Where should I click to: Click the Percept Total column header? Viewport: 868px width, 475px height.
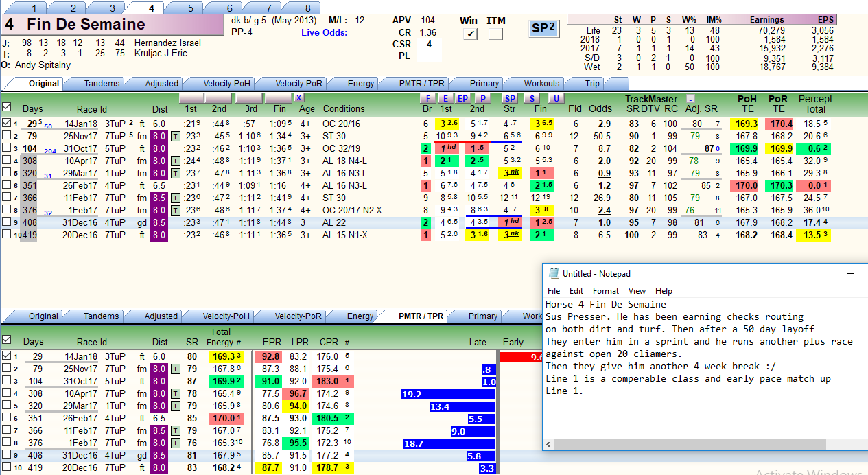coord(815,104)
